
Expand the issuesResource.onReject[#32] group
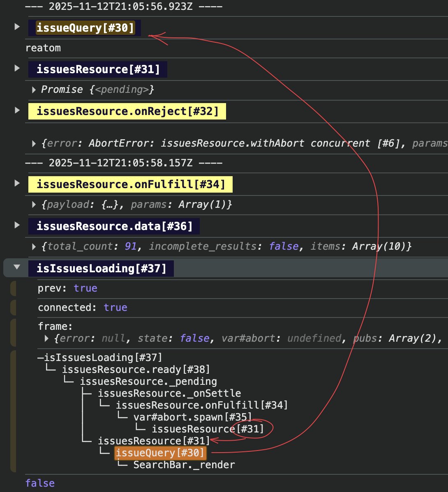click(17, 110)
